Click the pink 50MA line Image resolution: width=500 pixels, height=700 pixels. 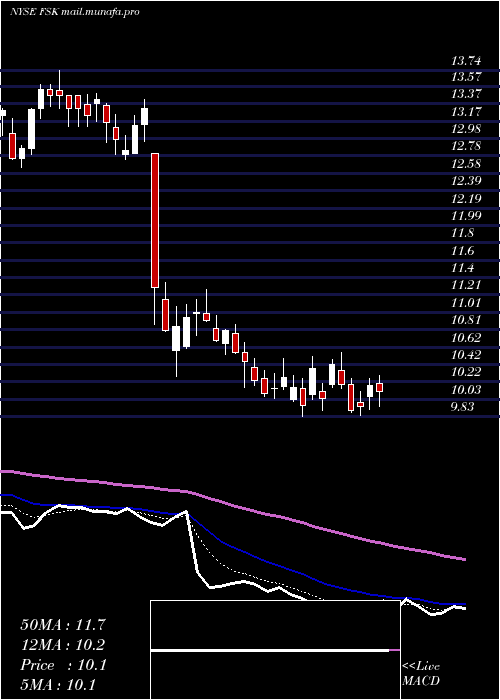232,505
